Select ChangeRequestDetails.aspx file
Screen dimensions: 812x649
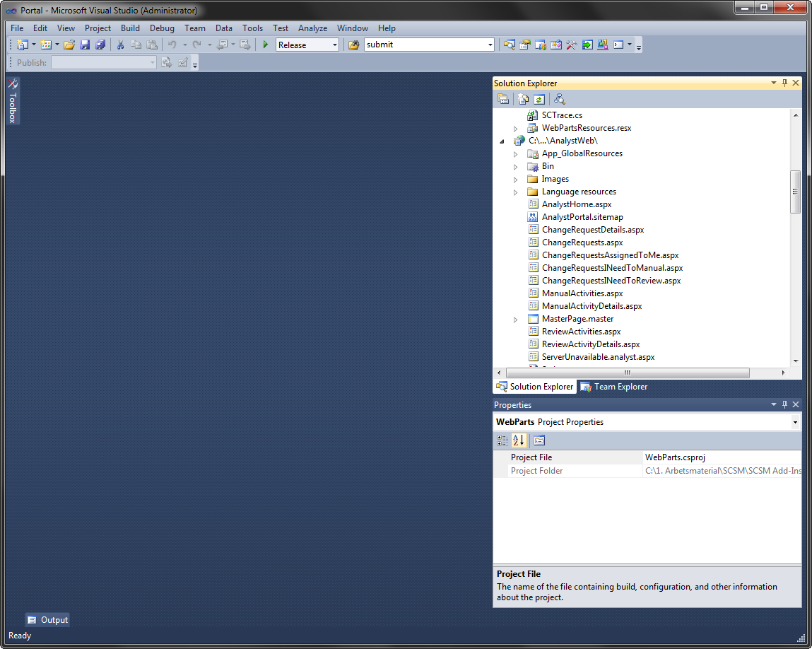593,230
